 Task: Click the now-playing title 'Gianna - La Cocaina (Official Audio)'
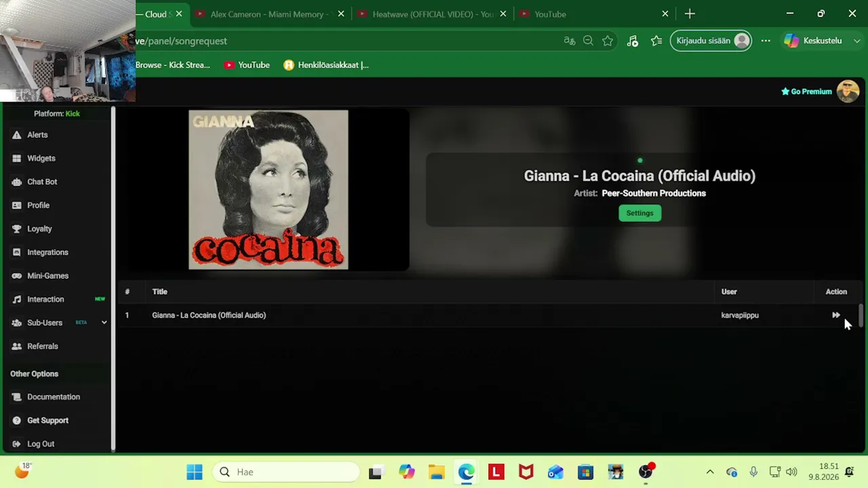point(639,176)
